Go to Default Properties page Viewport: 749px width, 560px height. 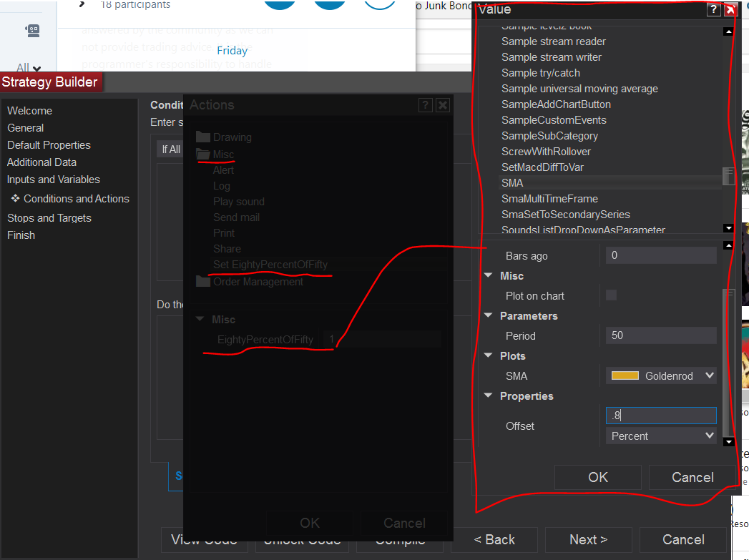click(49, 145)
